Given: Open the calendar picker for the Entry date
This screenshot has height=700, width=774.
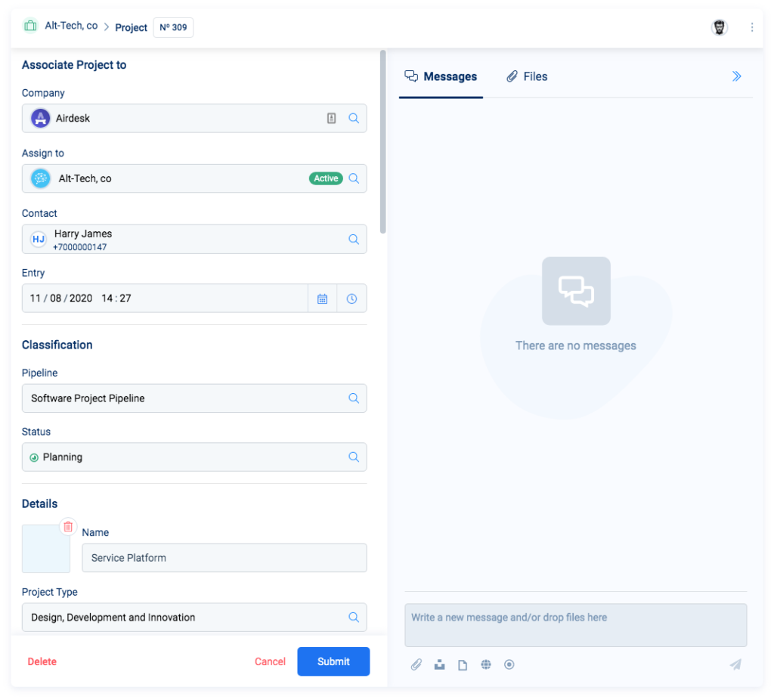Looking at the screenshot, I should (x=321, y=298).
